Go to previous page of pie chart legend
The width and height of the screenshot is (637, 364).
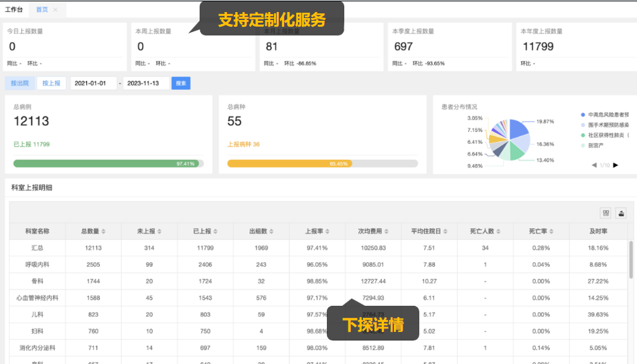[x=594, y=165]
